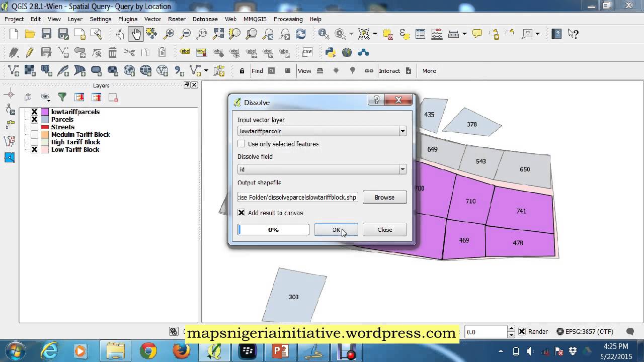This screenshot has width=644, height=362.
Task: Enable the Meduim Tariff Block layer checkbox
Action: click(x=34, y=134)
